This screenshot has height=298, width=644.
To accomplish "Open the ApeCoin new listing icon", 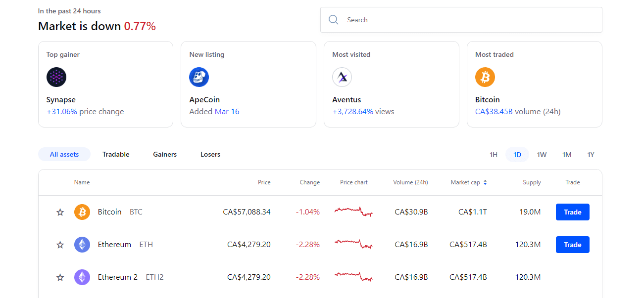I will click(199, 77).
